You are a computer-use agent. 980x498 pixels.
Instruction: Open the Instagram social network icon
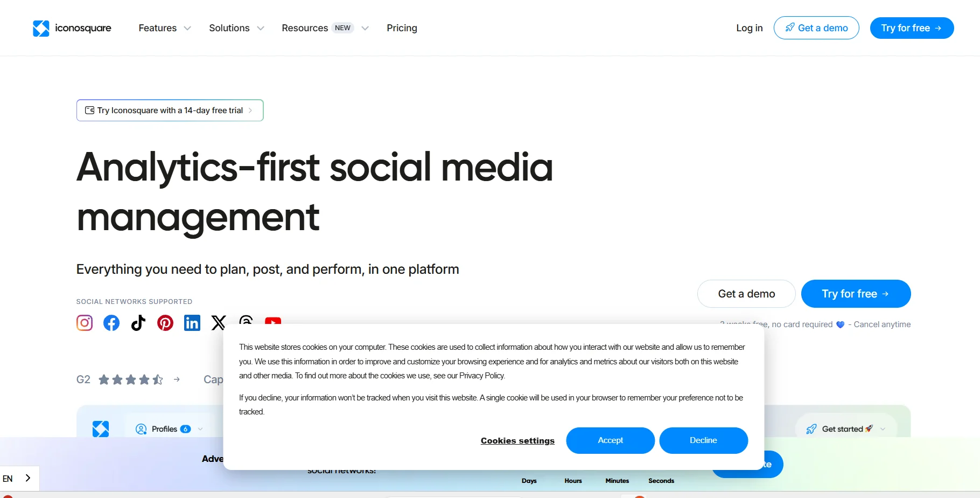(x=85, y=323)
